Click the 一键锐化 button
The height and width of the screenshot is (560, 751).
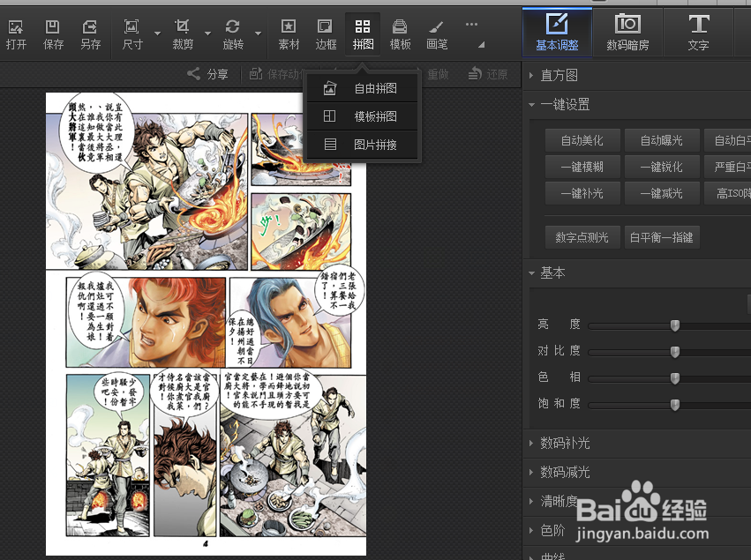click(662, 167)
